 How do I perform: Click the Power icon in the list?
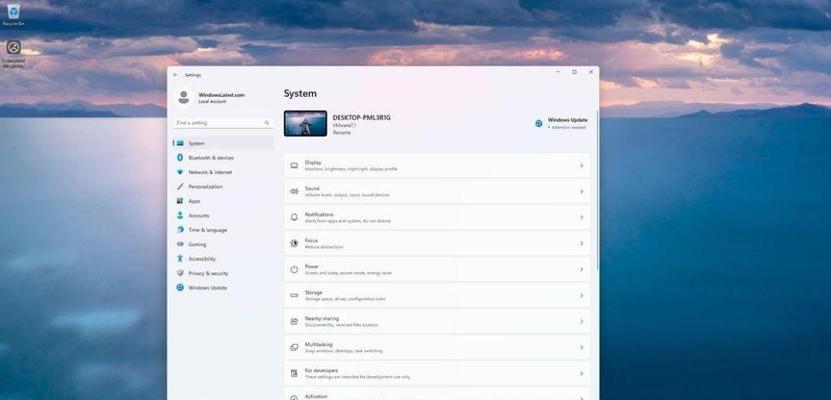(294, 269)
